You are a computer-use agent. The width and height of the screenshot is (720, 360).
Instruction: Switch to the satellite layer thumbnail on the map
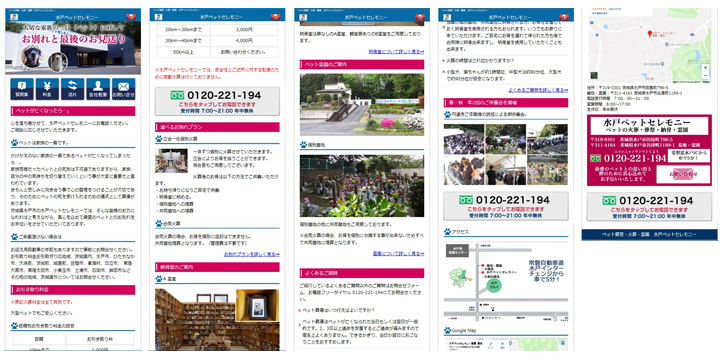594,74
